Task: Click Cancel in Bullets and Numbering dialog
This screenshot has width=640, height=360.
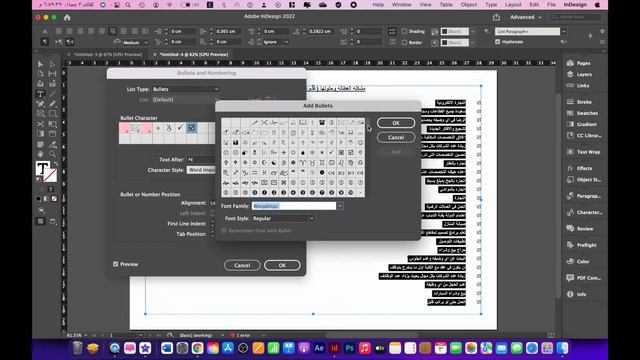Action: [242, 265]
